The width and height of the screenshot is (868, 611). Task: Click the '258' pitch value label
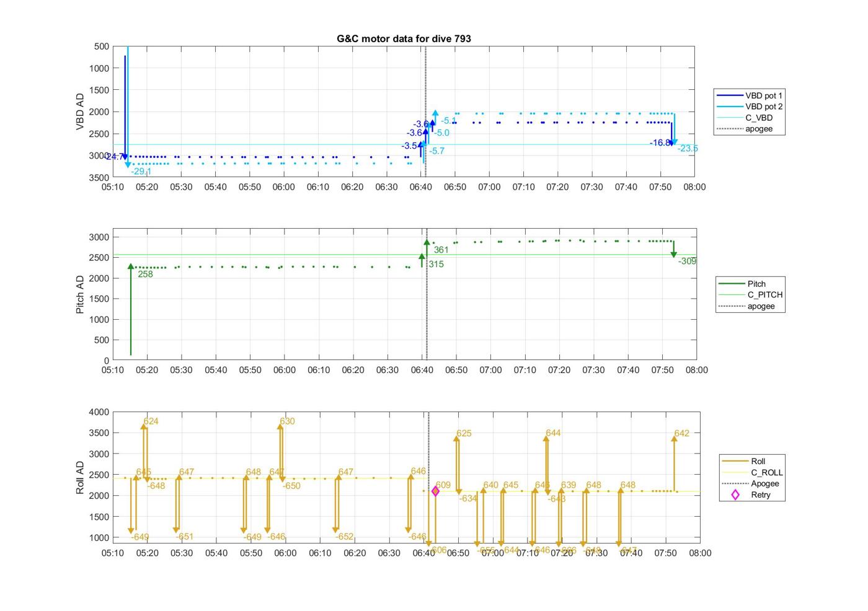tap(145, 275)
